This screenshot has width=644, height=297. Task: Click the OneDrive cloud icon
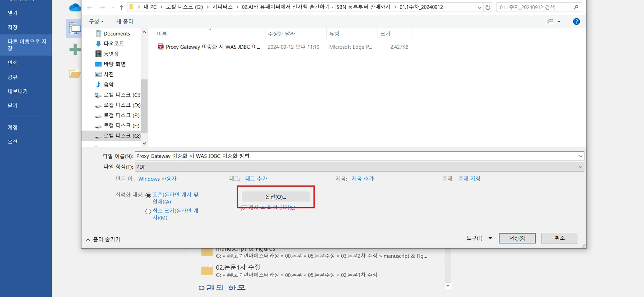(x=75, y=7)
